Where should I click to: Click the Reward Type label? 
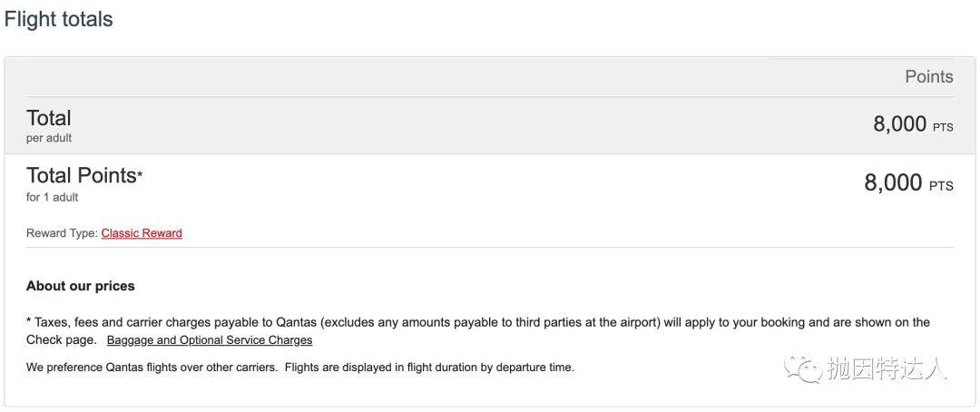pyautogui.click(x=62, y=233)
